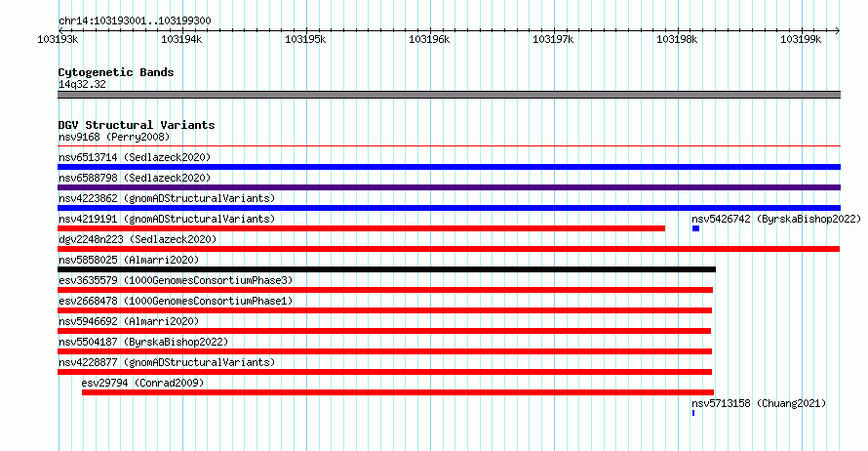868x451 pixels.
Task: Click the chr14:103193001..103199300 region label
Action: coord(135,20)
